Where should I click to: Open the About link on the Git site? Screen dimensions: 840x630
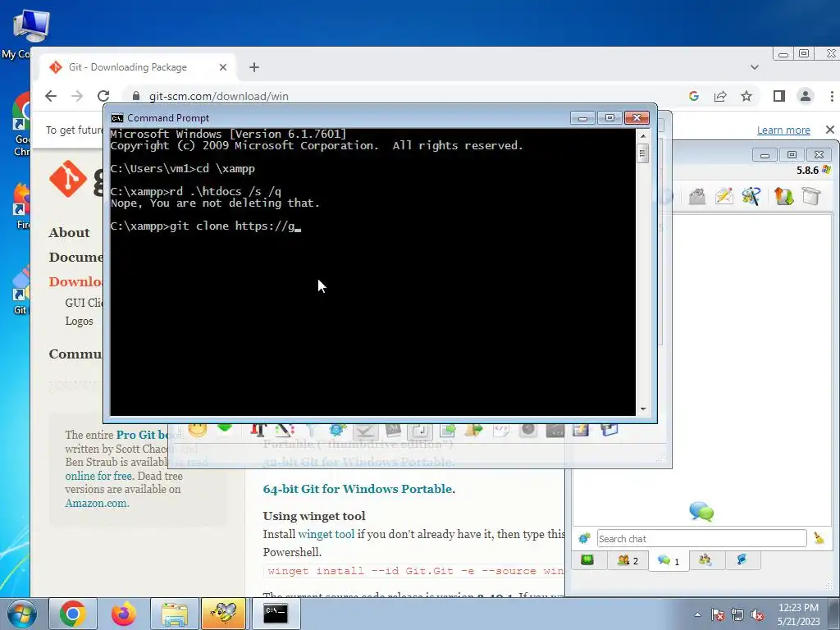(69, 232)
